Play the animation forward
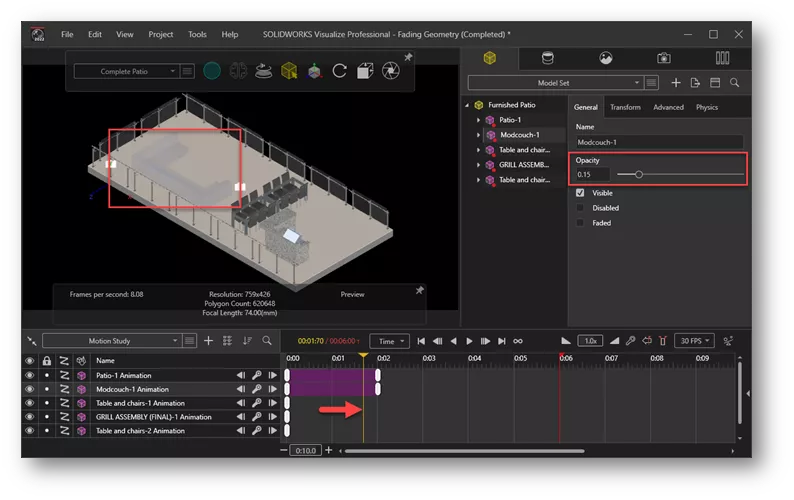Viewport: 794px width, 500px height. [x=469, y=341]
